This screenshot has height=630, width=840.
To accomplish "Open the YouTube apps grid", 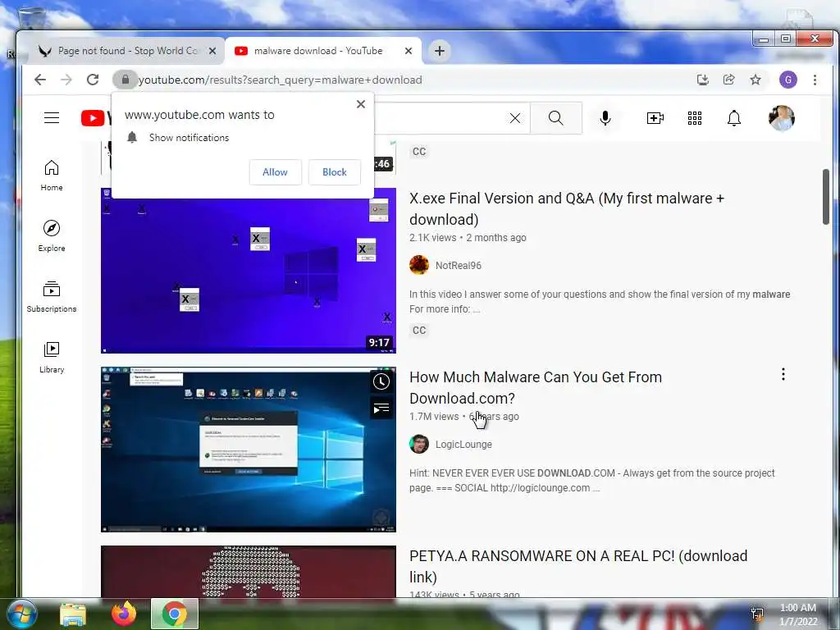I will [x=695, y=118].
